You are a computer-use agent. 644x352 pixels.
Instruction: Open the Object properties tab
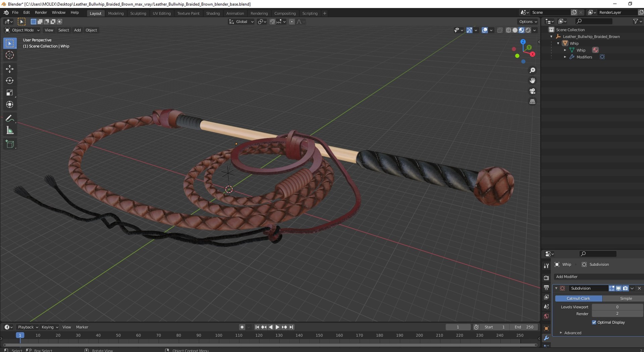click(x=546, y=329)
